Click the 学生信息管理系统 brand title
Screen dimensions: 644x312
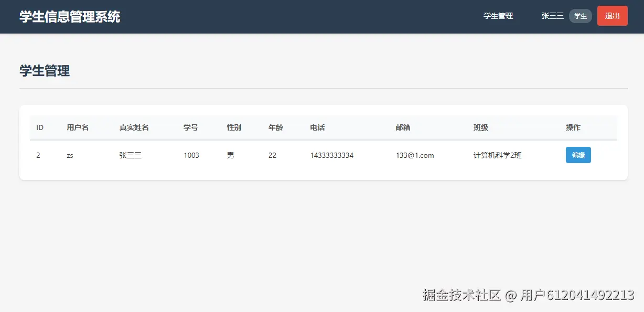click(70, 16)
